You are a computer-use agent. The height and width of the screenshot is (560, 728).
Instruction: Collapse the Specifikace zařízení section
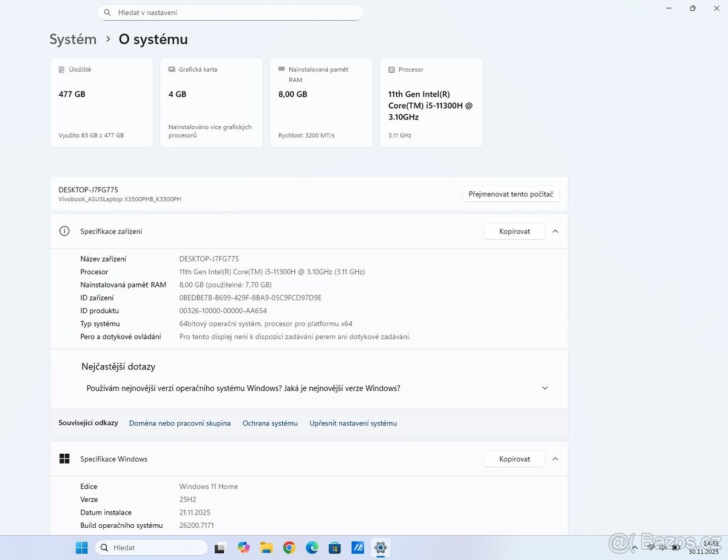tap(555, 231)
